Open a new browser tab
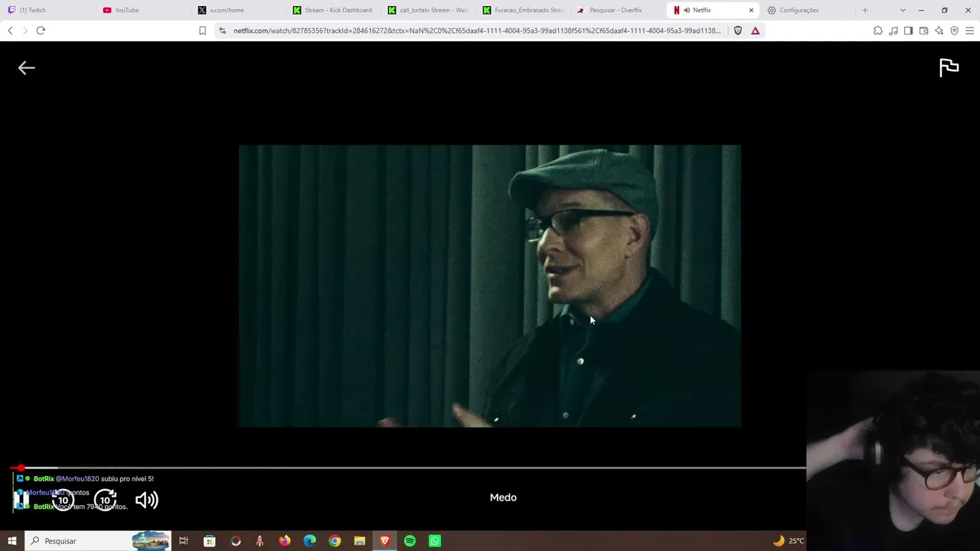 pyautogui.click(x=865, y=10)
